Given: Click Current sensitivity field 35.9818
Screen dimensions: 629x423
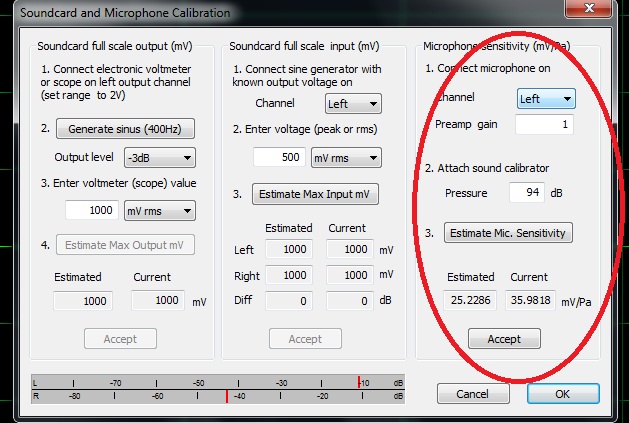Looking at the screenshot, I should (x=530, y=300).
